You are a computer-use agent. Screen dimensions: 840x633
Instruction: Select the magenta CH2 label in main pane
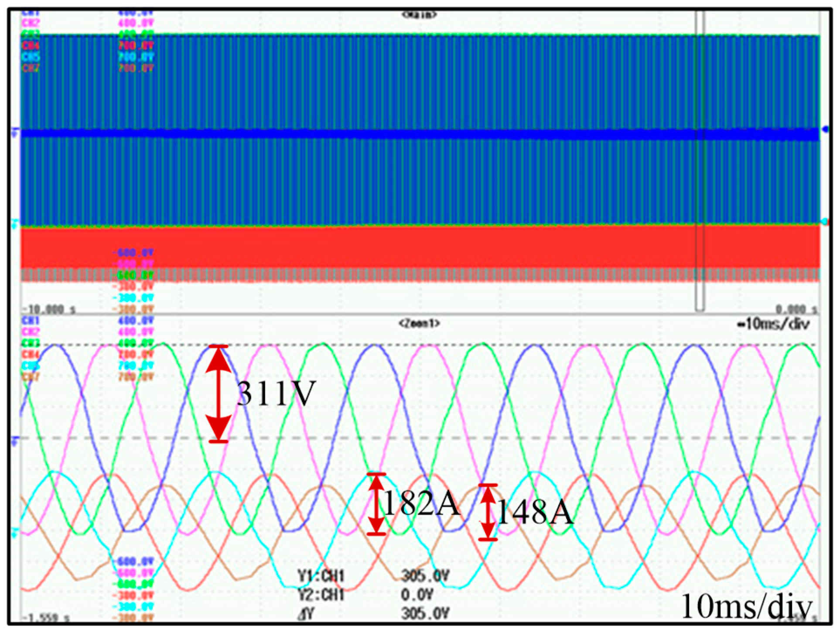(x=30, y=23)
